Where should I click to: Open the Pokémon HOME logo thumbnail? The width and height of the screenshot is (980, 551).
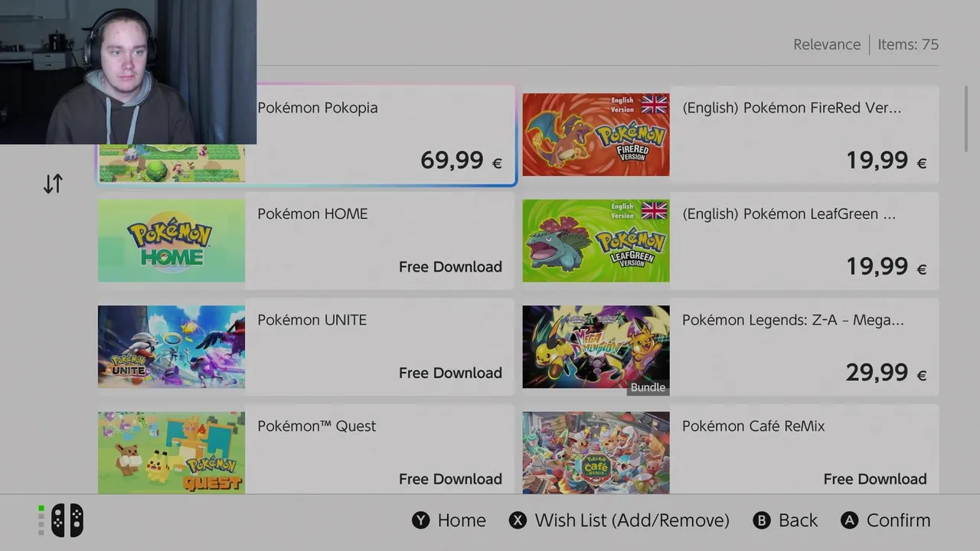(x=171, y=240)
